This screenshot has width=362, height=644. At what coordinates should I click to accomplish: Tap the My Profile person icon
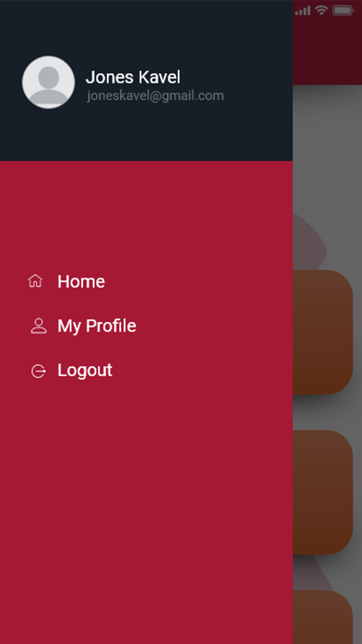pyautogui.click(x=39, y=326)
